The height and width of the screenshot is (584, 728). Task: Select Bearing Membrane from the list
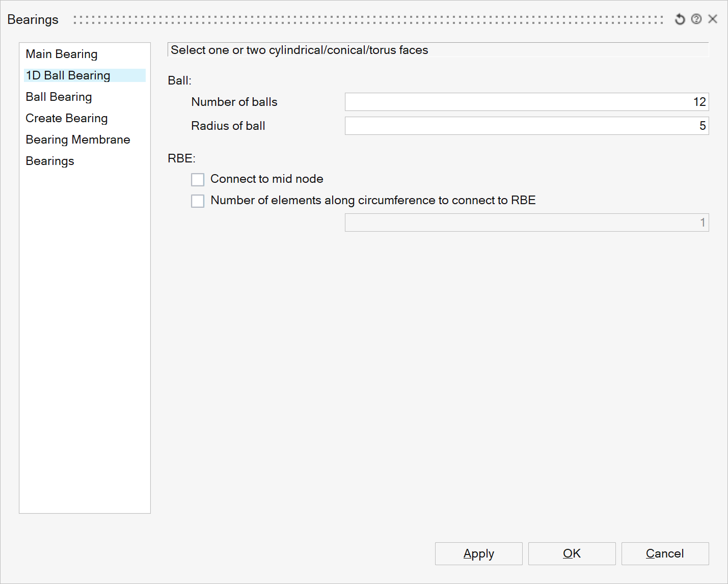click(78, 140)
